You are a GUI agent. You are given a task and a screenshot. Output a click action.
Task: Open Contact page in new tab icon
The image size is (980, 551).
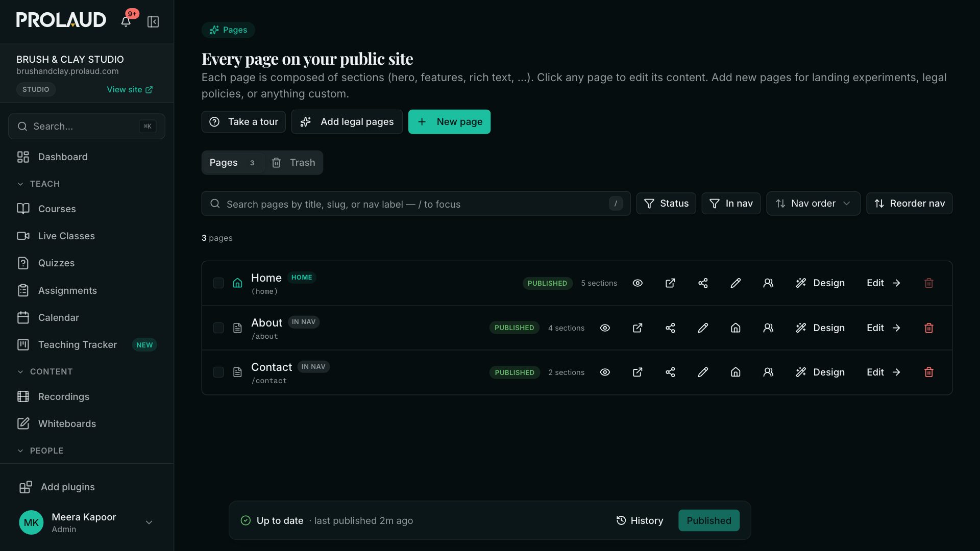pos(638,372)
